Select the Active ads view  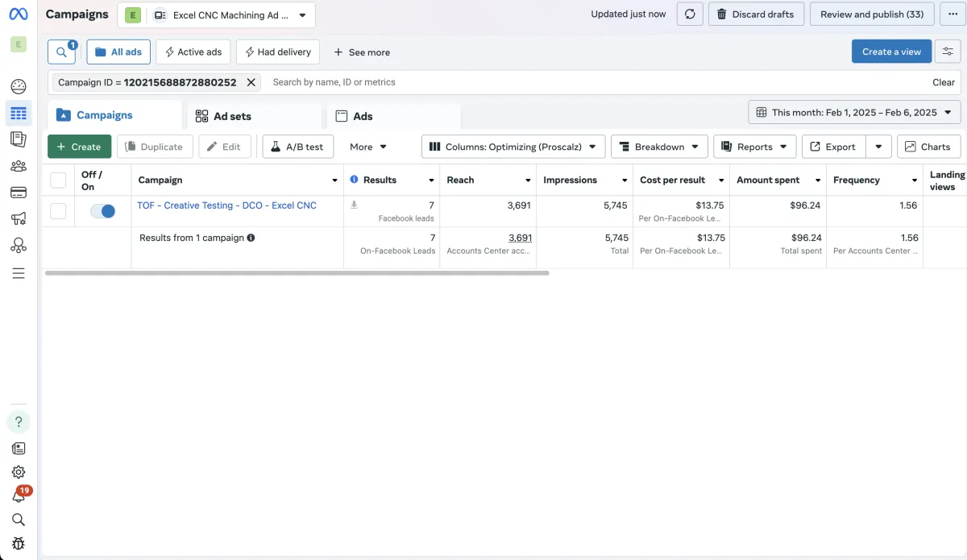coord(193,52)
